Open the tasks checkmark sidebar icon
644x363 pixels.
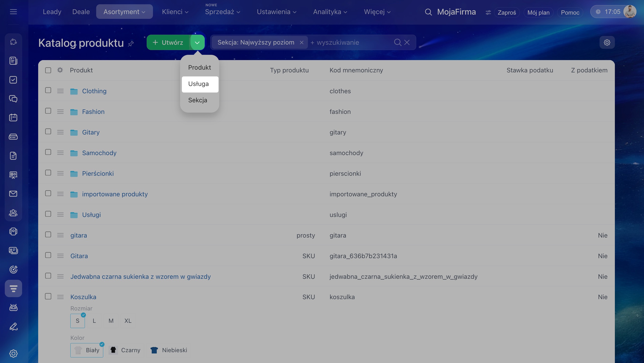click(13, 80)
